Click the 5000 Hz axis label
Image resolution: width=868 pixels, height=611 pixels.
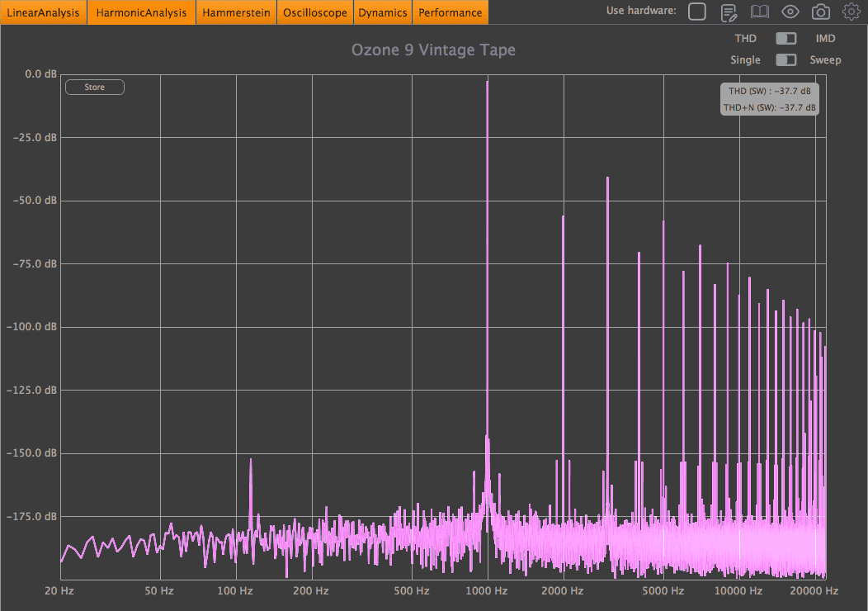pyautogui.click(x=663, y=590)
